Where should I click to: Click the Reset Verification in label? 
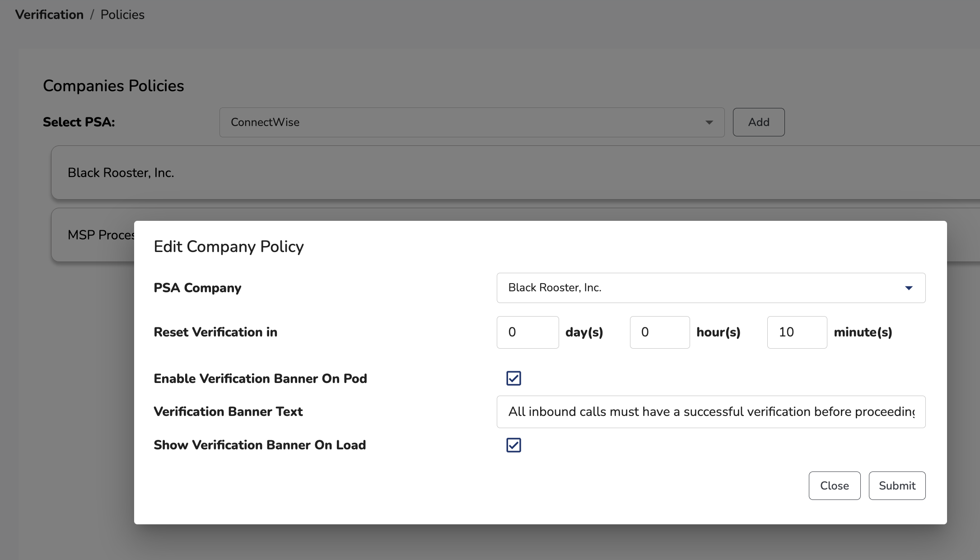(x=215, y=332)
